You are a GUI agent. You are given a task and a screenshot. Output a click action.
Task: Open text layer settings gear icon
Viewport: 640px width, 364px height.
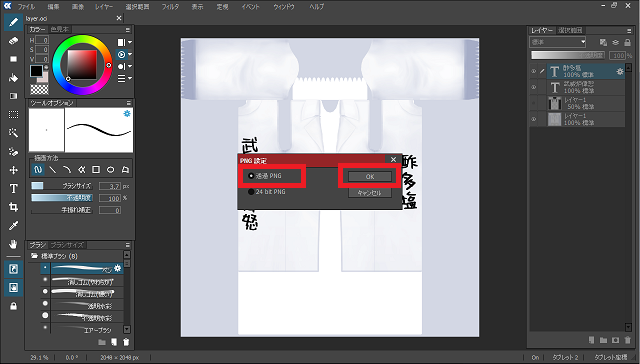[620, 71]
